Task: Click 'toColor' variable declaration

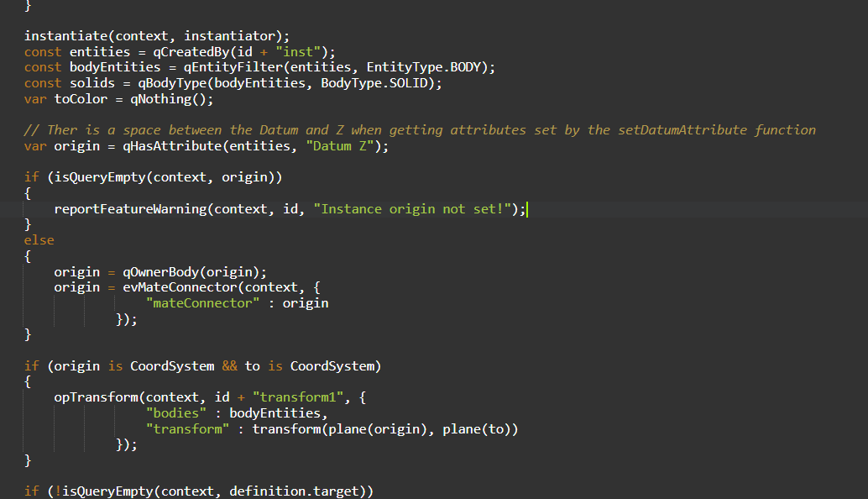Action: point(81,100)
